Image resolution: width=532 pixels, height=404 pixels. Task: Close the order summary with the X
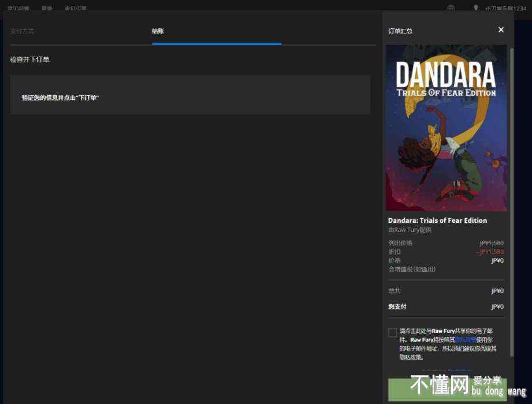point(501,30)
